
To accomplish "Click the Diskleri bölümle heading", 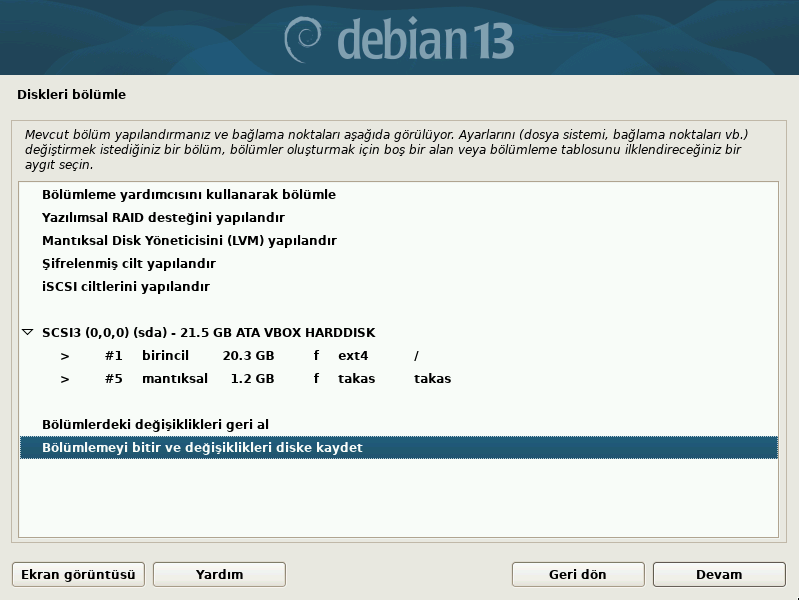I will [x=71, y=94].
